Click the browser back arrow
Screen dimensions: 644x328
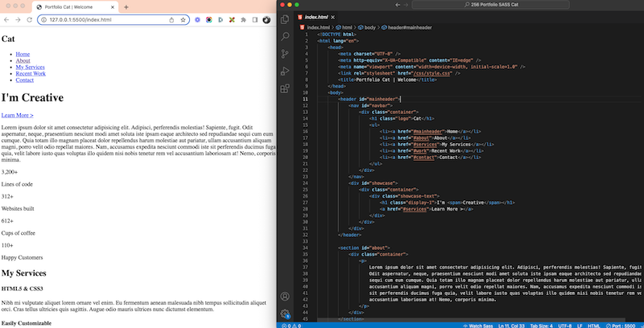[x=6, y=19]
